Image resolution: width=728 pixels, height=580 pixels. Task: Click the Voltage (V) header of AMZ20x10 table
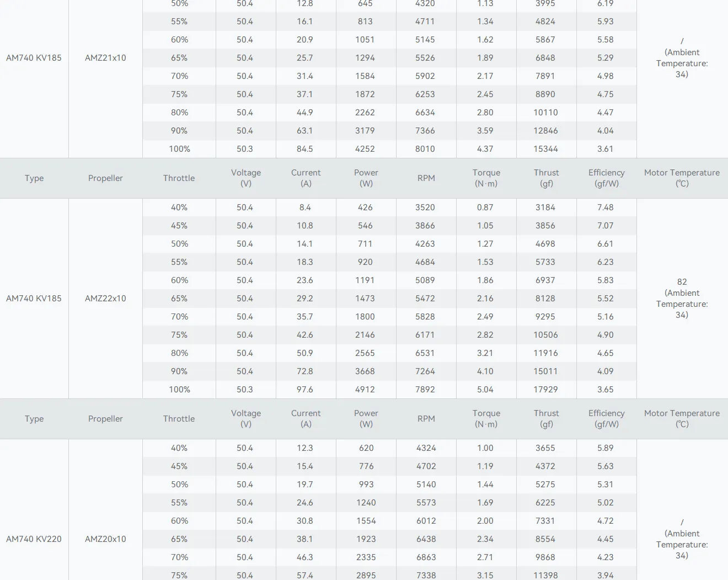coord(246,419)
